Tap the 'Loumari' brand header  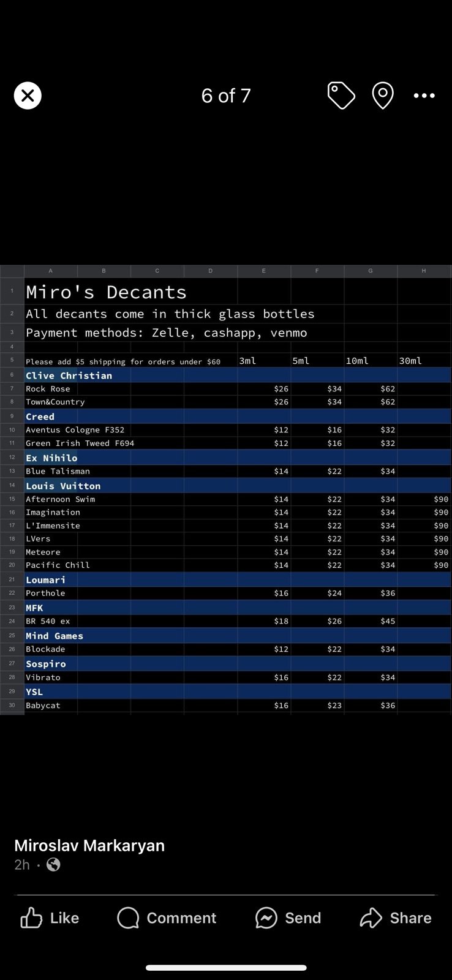point(45,579)
